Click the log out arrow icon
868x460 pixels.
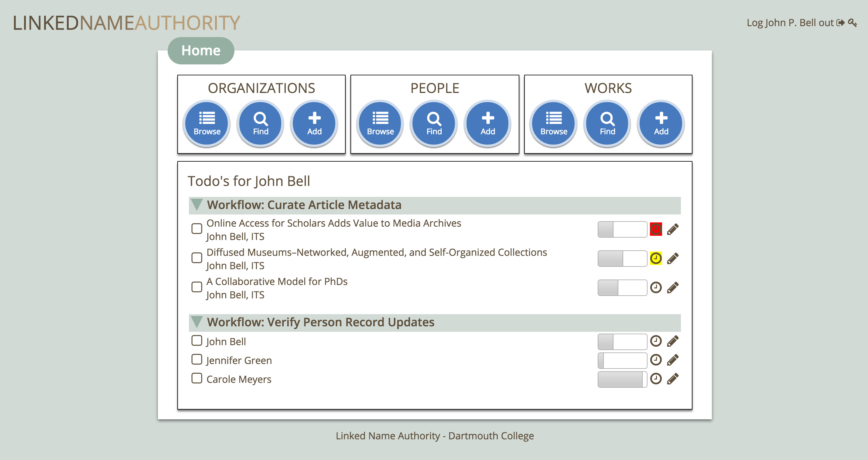pyautogui.click(x=841, y=22)
